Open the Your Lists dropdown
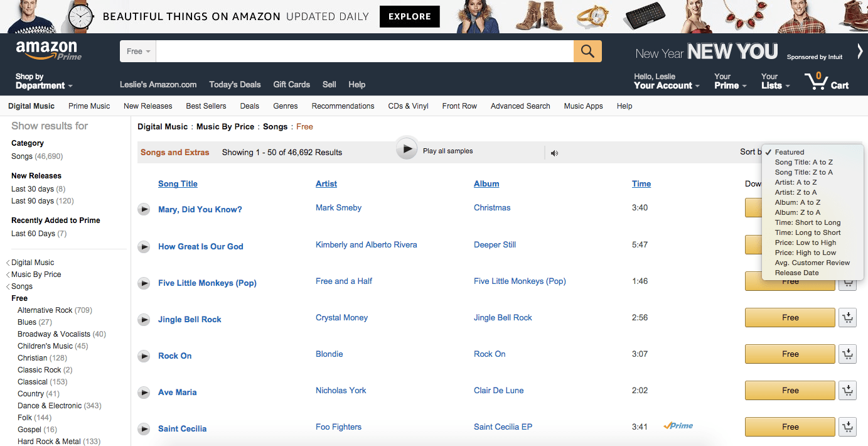 pos(775,81)
